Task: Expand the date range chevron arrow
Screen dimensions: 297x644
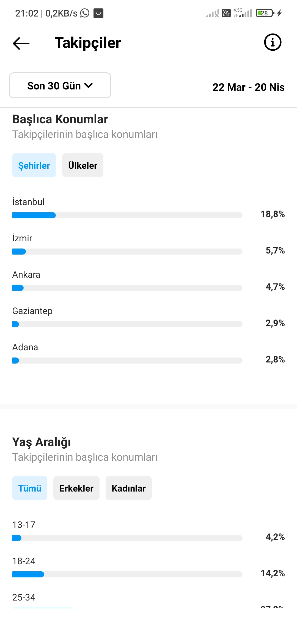Action: pos(89,86)
